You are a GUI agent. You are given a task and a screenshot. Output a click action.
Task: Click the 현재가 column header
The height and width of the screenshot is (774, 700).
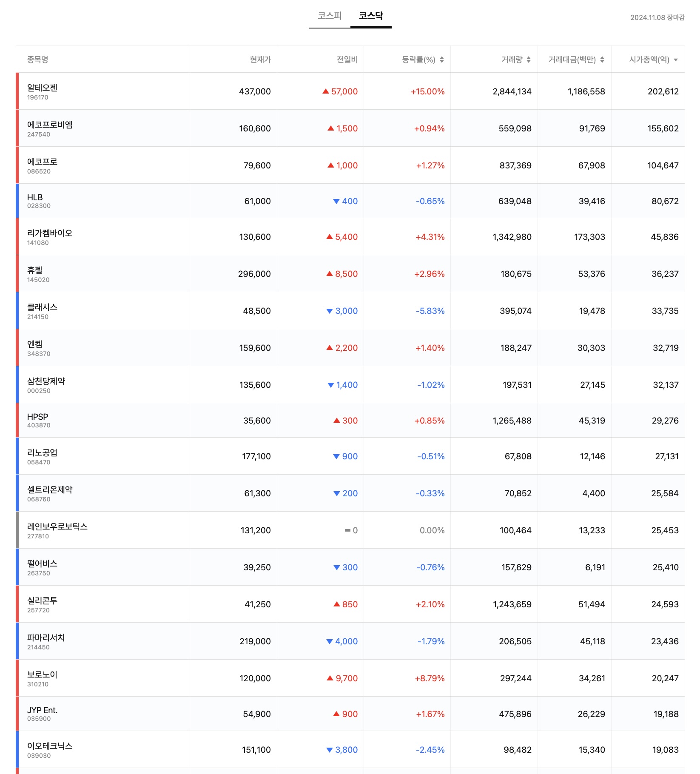(x=260, y=60)
